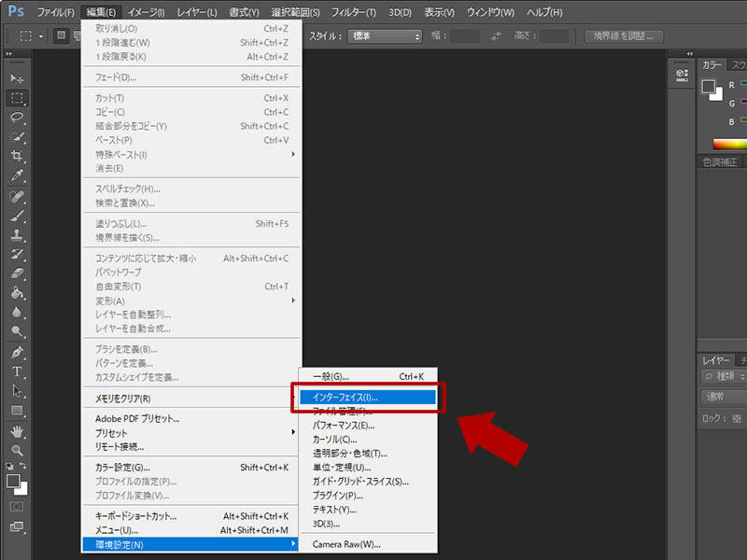The image size is (747, 560).
Task: Choose カラー設定(G)... menu entry
Action: pos(190,468)
